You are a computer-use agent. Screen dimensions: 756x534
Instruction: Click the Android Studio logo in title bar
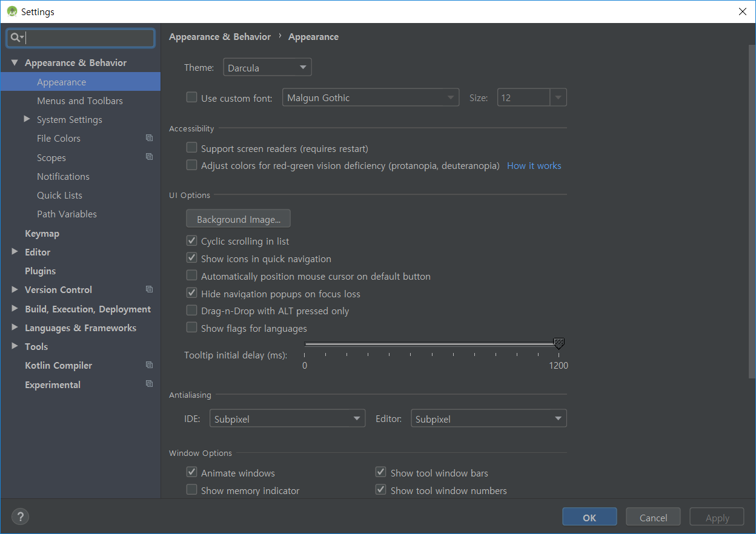12,12
